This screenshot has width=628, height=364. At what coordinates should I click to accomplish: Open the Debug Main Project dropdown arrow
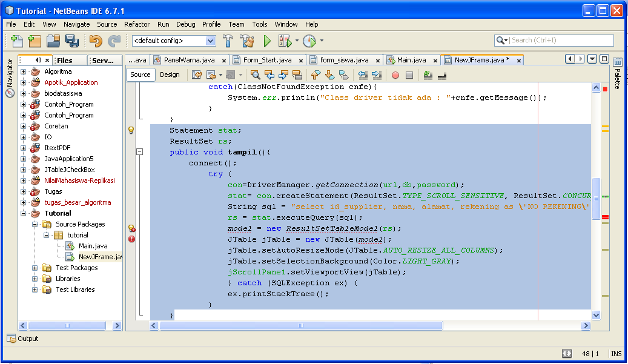click(x=297, y=41)
